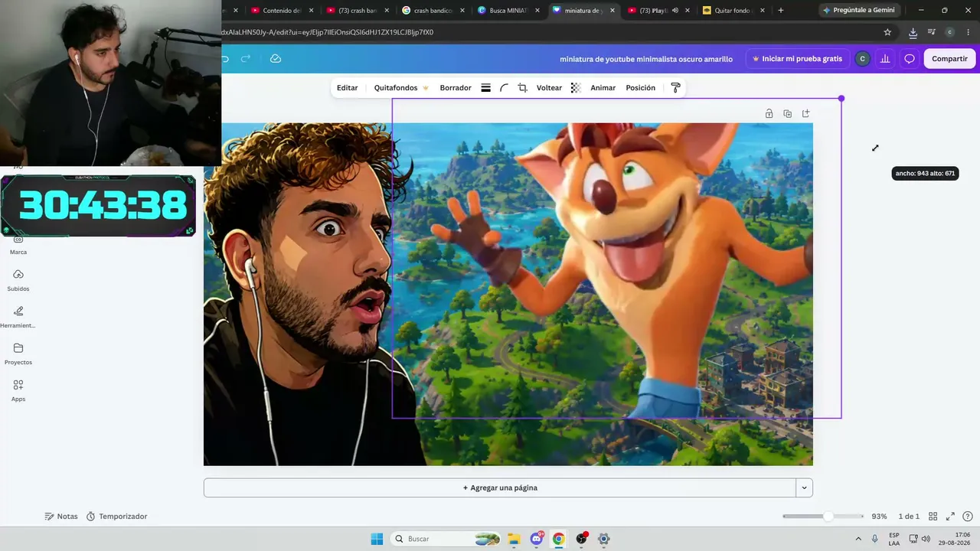Lock the selected image element
980x551 pixels.
coord(769,114)
